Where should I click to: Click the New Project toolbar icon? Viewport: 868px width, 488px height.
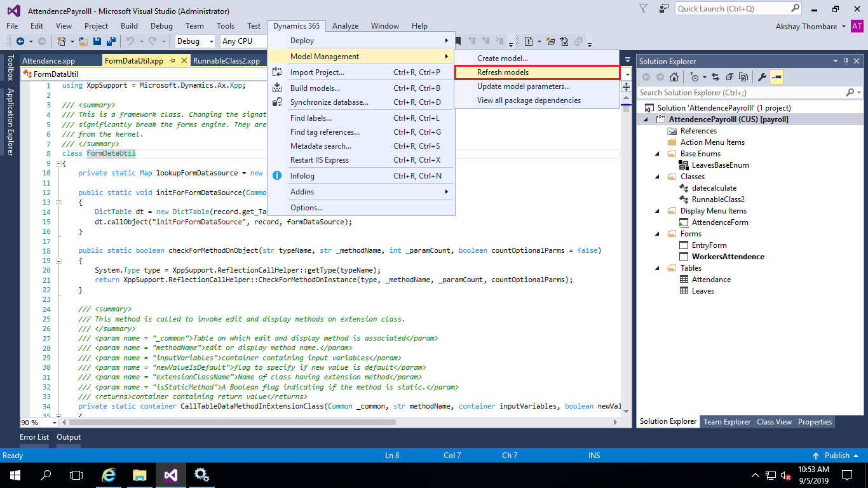coord(62,41)
